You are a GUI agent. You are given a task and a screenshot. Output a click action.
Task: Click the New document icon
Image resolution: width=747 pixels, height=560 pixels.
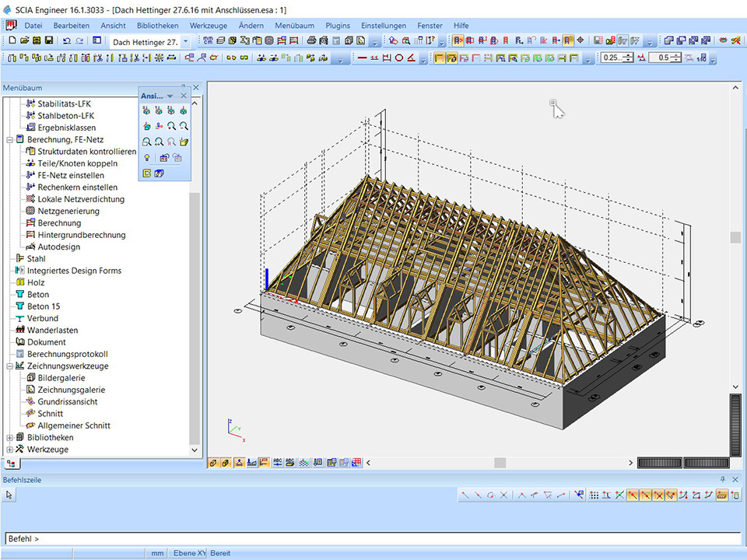tap(12, 40)
